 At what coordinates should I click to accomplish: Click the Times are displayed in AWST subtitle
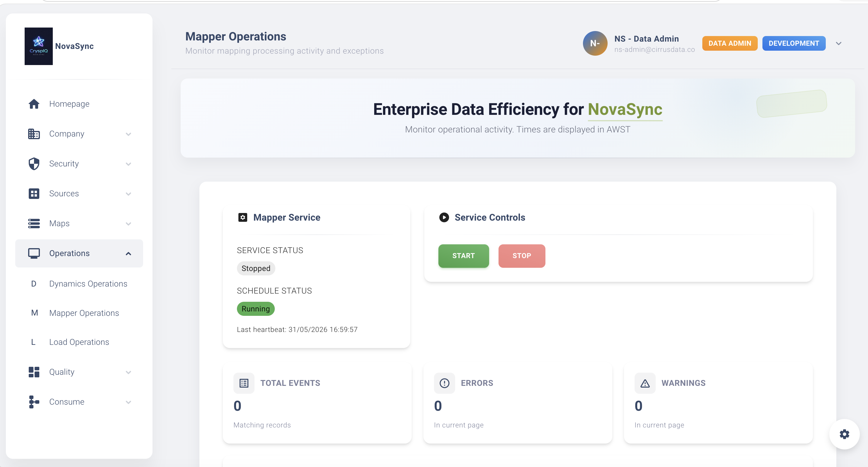tap(573, 129)
